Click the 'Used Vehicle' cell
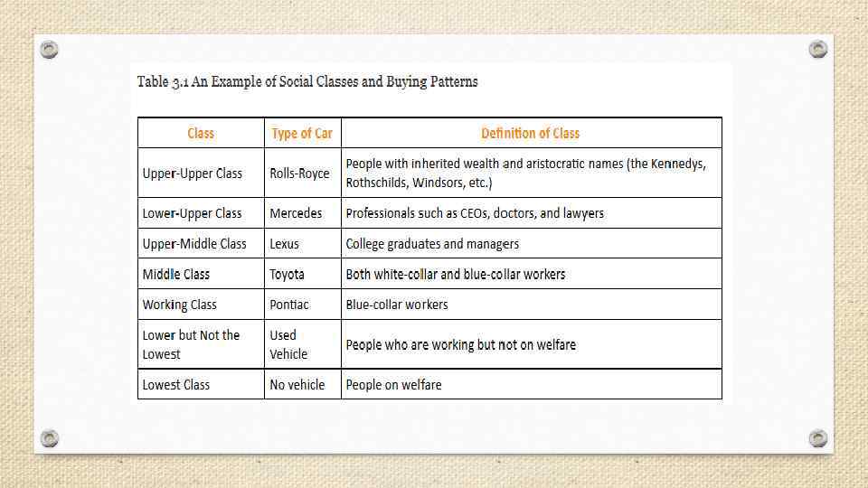The image size is (868, 488). pyautogui.click(x=288, y=344)
